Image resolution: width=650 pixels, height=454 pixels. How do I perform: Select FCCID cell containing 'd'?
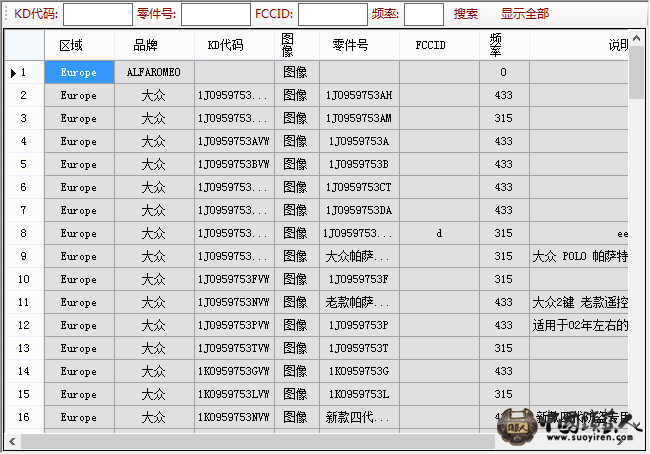(439, 233)
